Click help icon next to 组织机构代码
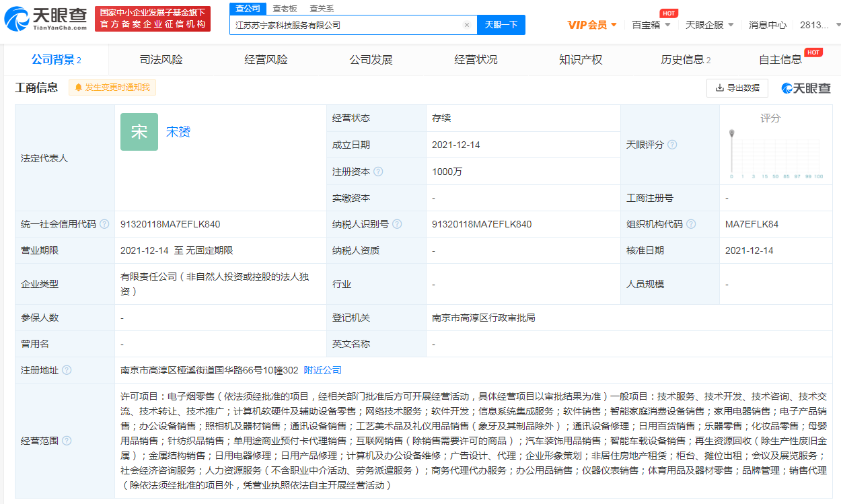 [691, 224]
